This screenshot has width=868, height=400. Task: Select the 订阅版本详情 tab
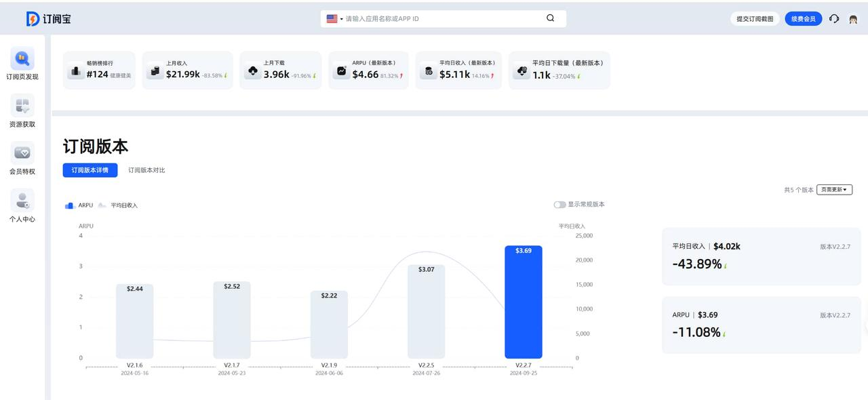click(x=90, y=170)
